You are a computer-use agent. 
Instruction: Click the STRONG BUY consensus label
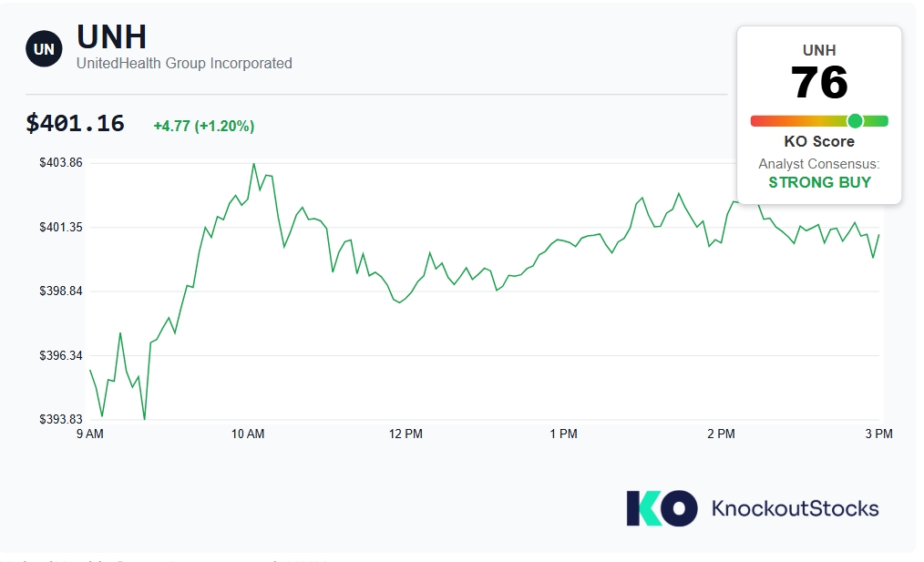[x=820, y=182]
